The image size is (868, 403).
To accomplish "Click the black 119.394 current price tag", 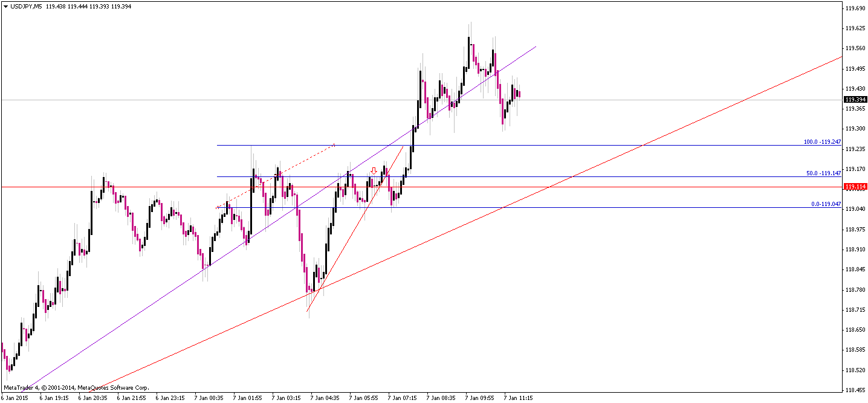I will click(x=855, y=100).
